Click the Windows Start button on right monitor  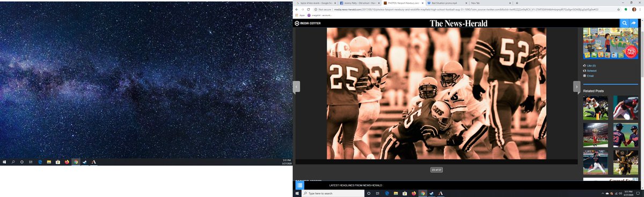(x=297, y=193)
